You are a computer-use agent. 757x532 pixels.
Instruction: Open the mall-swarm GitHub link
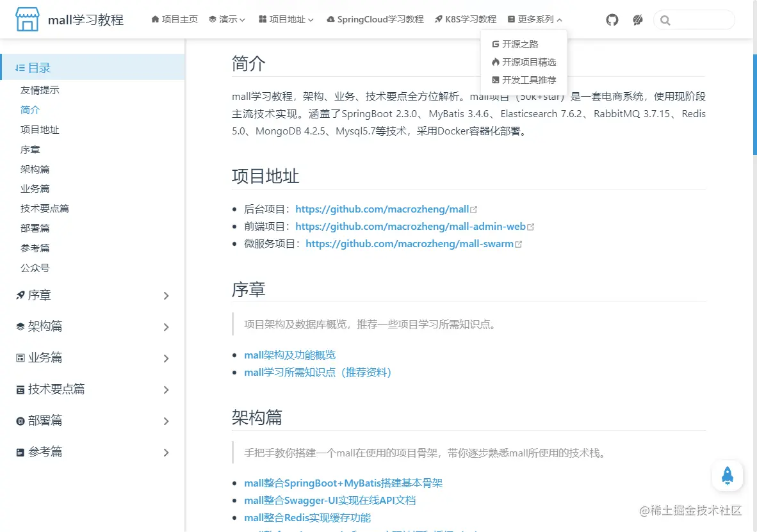[410, 244]
